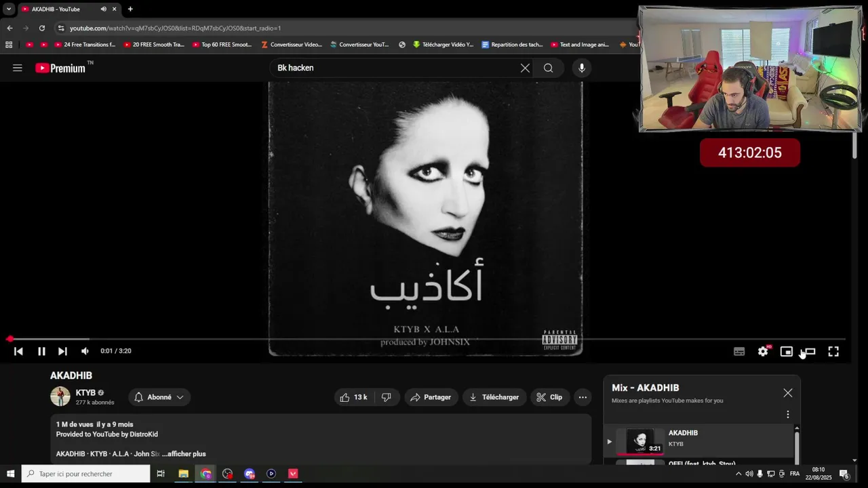This screenshot has height=488, width=868.
Task: Switch to theater mode
Action: click(810, 351)
